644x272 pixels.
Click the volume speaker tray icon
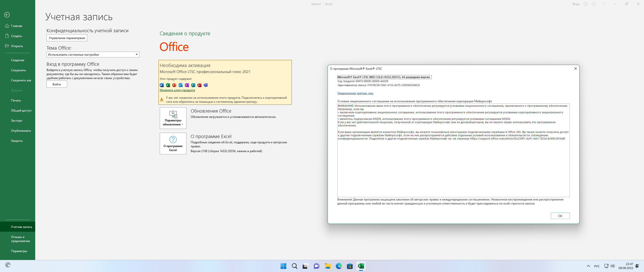click(613, 266)
